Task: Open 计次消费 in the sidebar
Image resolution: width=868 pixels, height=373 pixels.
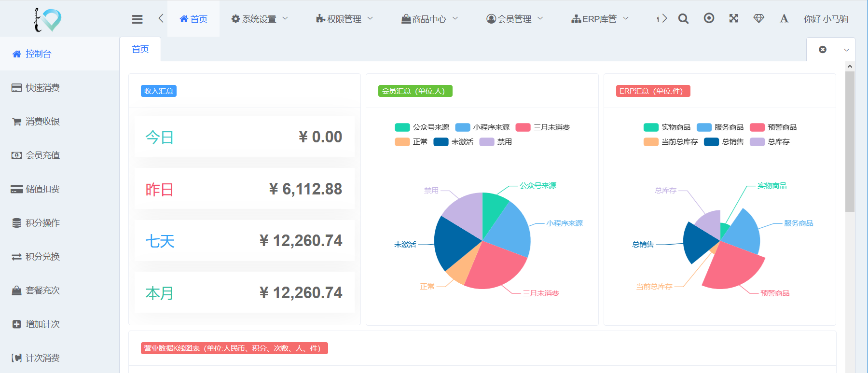Action: [x=60, y=358]
